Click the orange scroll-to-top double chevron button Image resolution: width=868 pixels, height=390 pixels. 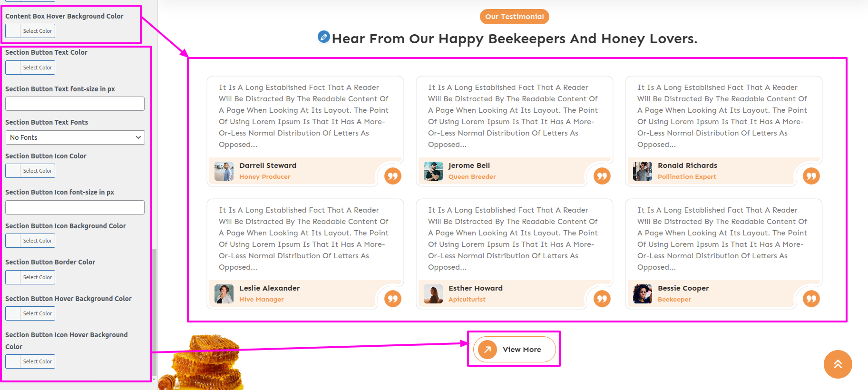838,364
